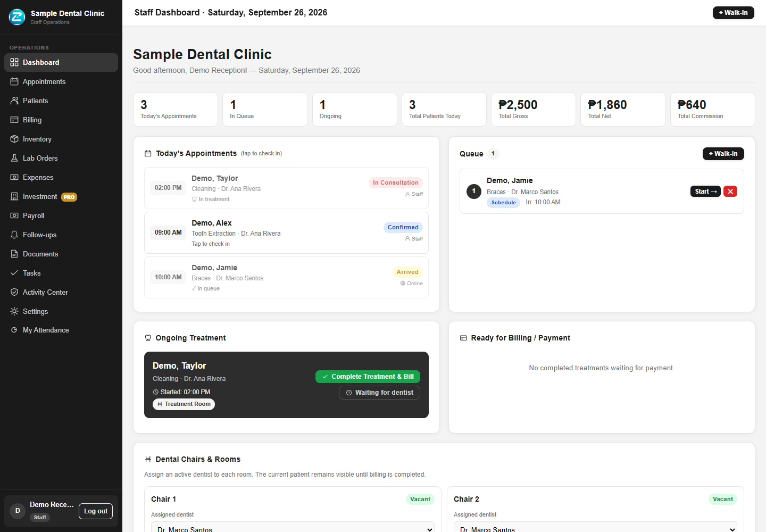Click the Payroll icon in sidebar
The height and width of the screenshot is (532, 766).
click(14, 215)
